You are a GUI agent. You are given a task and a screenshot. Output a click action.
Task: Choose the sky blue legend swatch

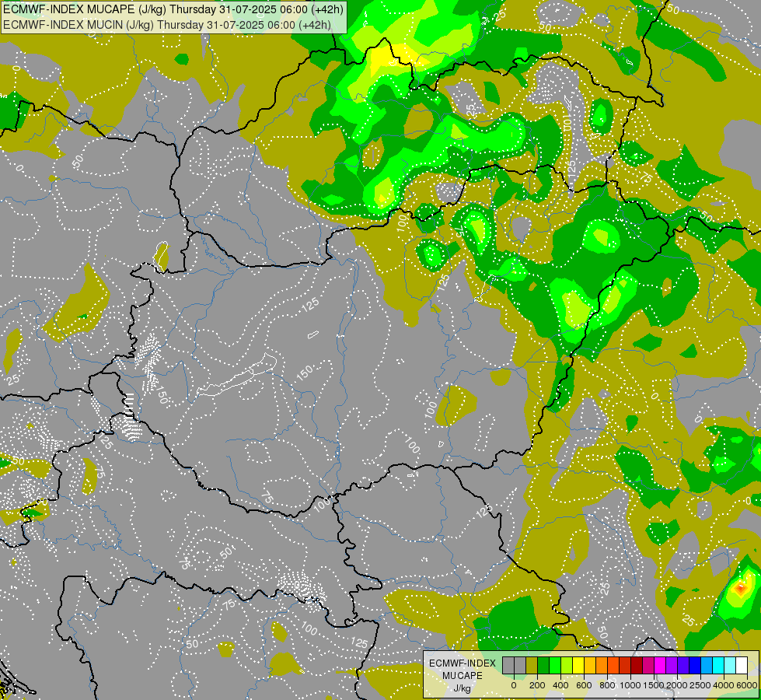click(707, 665)
